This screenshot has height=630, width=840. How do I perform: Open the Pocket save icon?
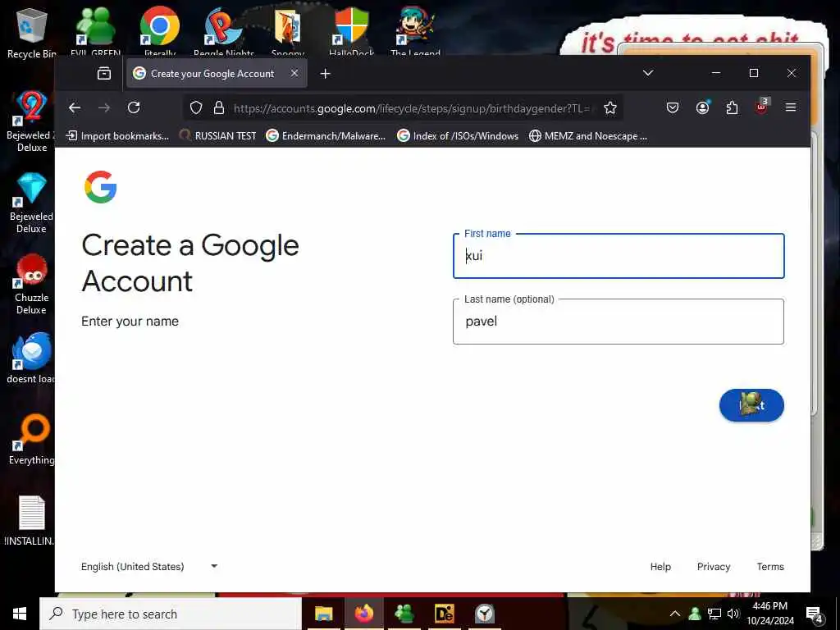(x=673, y=107)
